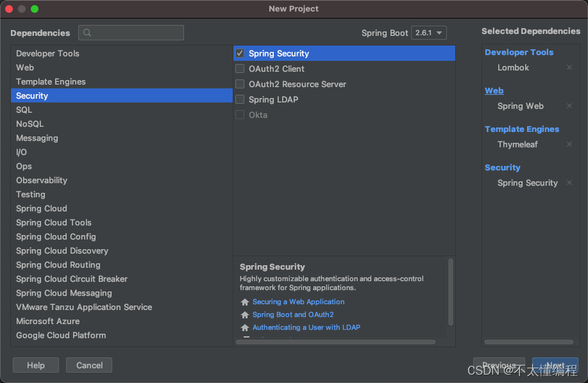This screenshot has height=383, width=588.
Task: Select Developer Tools category
Action: click(122, 54)
